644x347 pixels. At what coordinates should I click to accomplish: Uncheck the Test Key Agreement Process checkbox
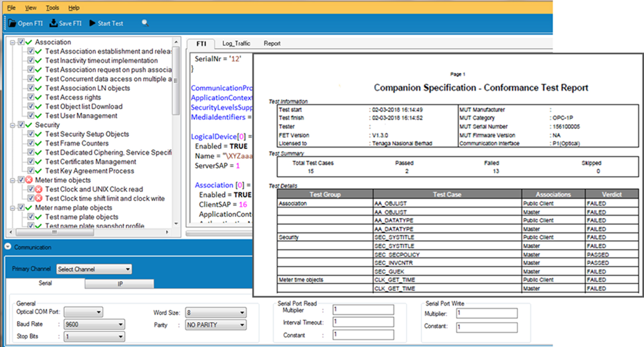31,171
